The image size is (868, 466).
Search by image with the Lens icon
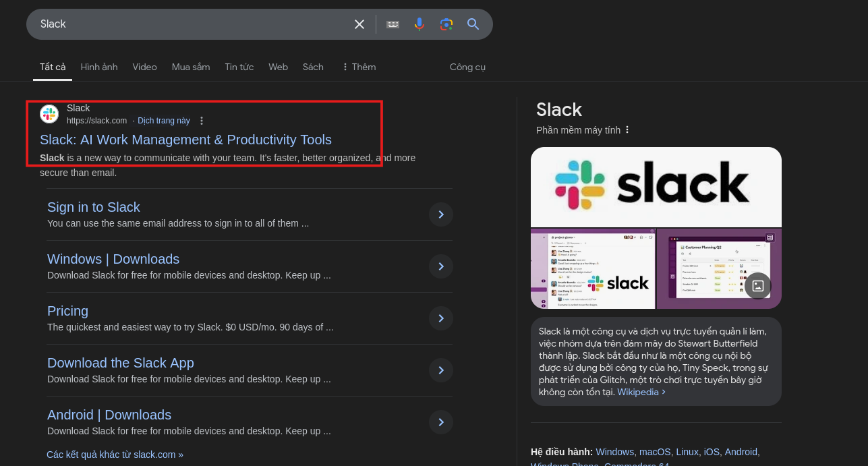446,24
